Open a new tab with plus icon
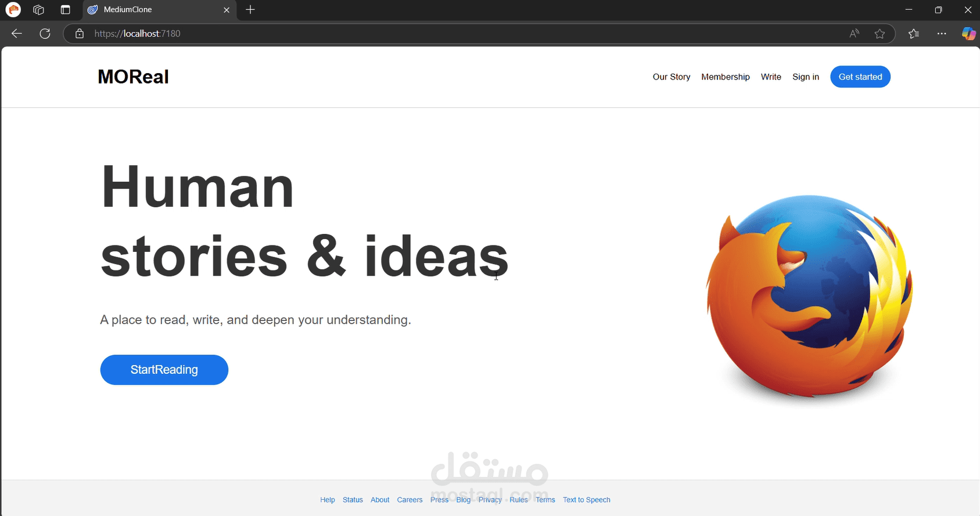The image size is (980, 516). coord(250,10)
